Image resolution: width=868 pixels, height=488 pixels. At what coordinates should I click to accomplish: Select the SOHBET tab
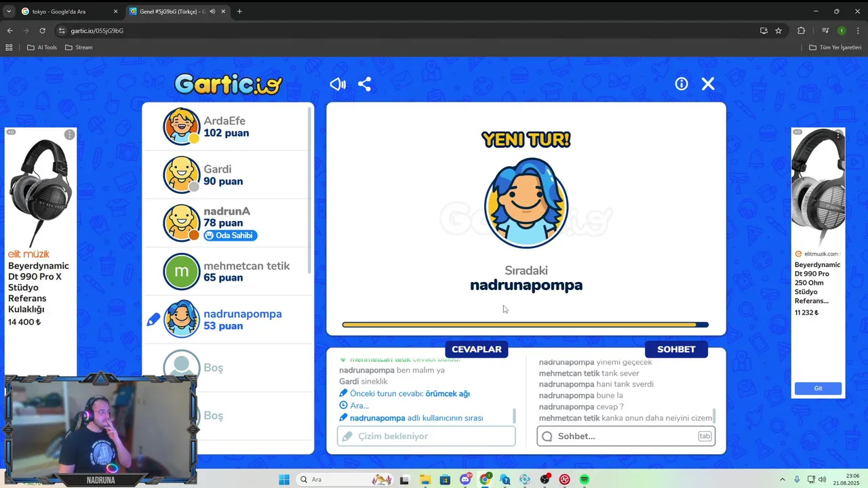click(x=676, y=349)
